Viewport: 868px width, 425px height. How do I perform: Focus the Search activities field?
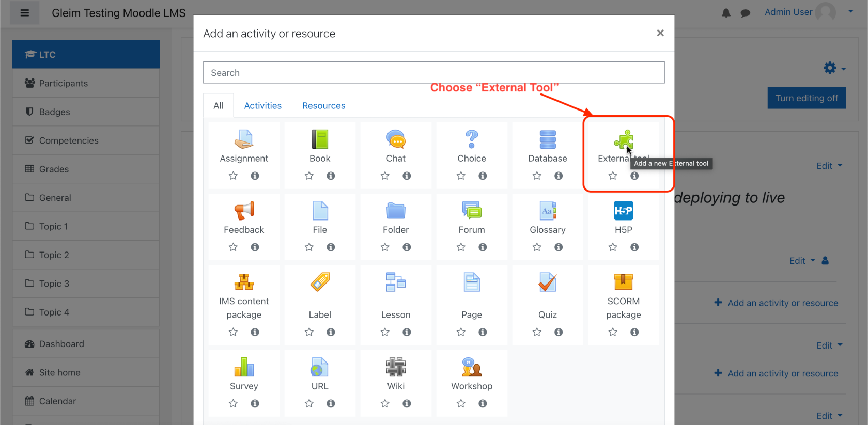[x=434, y=73]
